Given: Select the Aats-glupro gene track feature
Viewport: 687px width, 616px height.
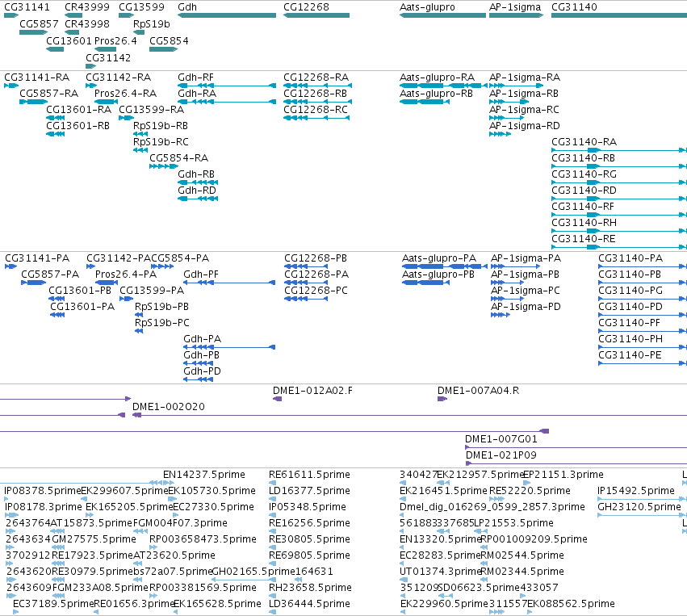Looking at the screenshot, I should click(442, 15).
